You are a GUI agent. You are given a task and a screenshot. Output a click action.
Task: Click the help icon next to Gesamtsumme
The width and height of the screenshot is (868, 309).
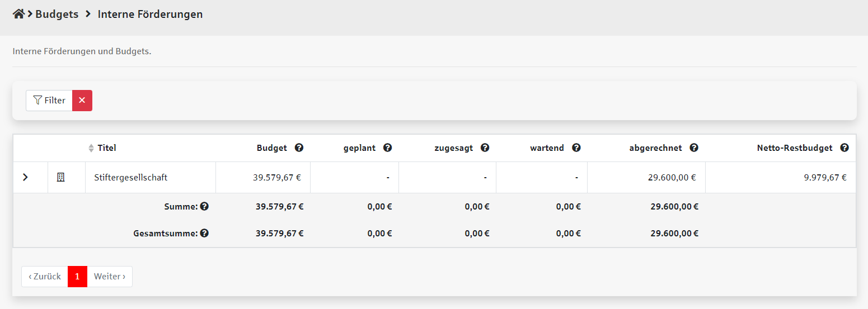(x=204, y=233)
